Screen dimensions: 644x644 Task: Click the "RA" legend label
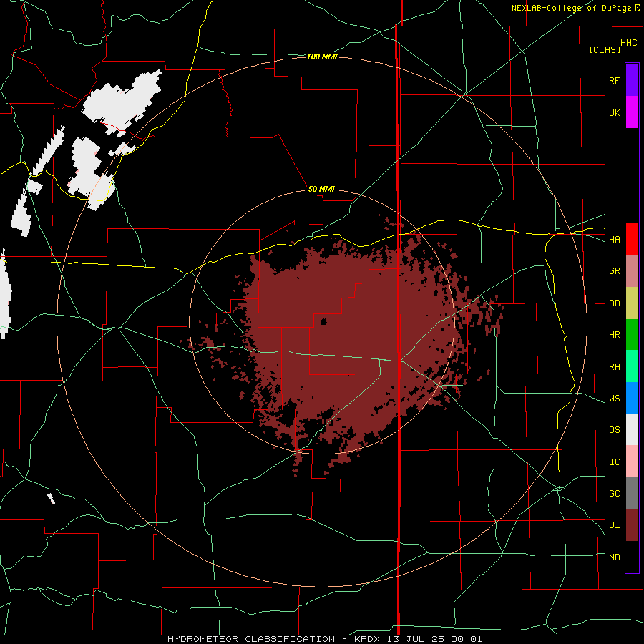pyautogui.click(x=614, y=367)
